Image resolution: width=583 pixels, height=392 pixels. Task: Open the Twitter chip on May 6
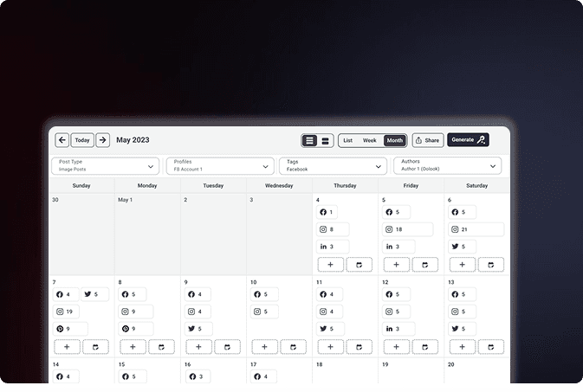pyautogui.click(x=463, y=247)
